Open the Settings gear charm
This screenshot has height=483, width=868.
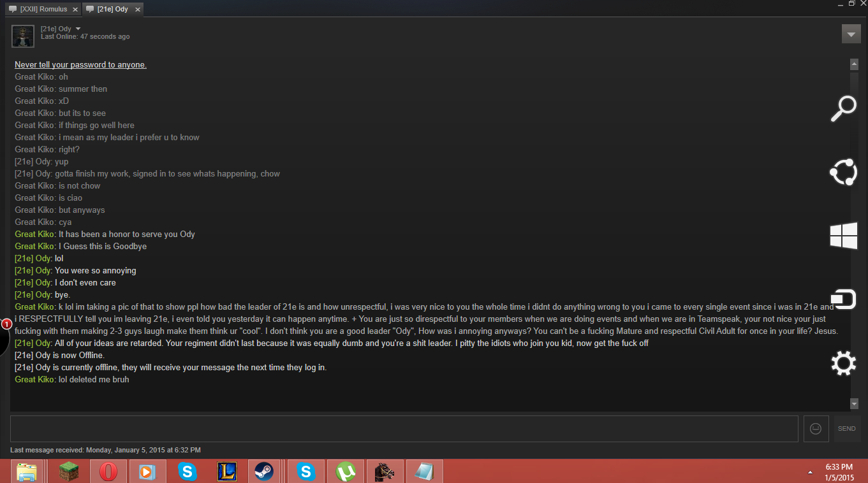point(843,363)
